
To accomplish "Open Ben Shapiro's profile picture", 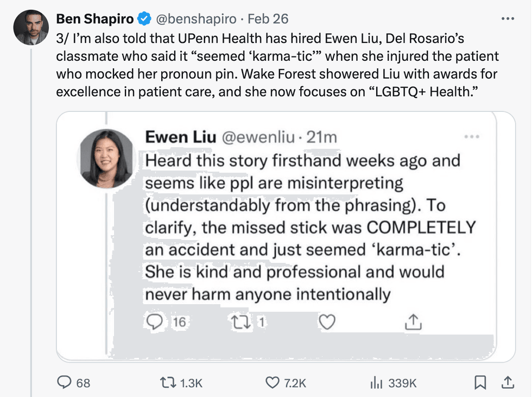I will [x=31, y=27].
